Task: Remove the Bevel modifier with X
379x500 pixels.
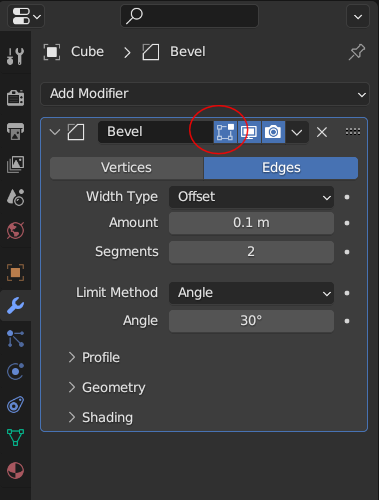Action: [x=322, y=132]
